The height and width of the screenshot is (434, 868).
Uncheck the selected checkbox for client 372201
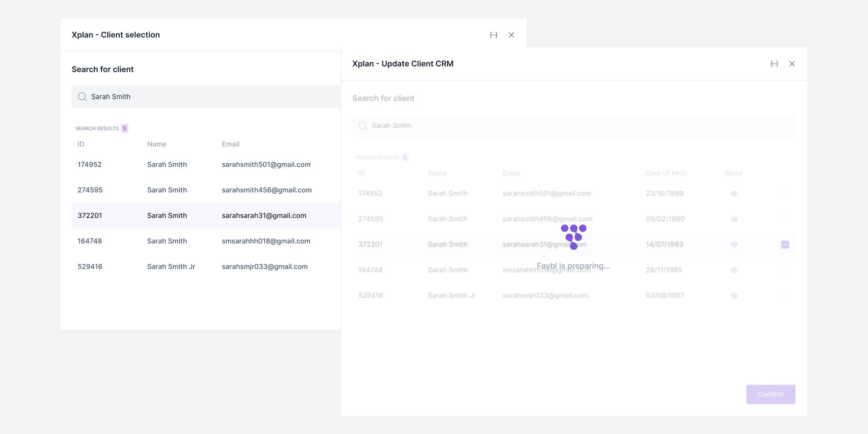pos(785,245)
